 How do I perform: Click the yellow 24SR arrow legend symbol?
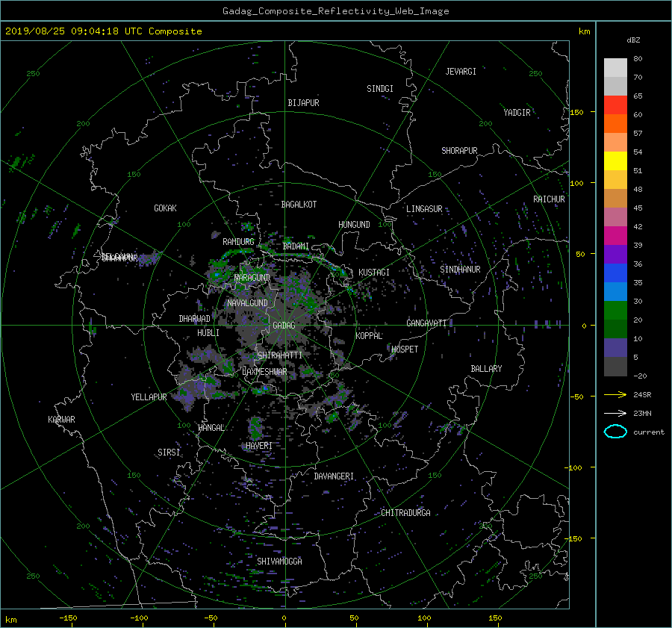(x=615, y=394)
